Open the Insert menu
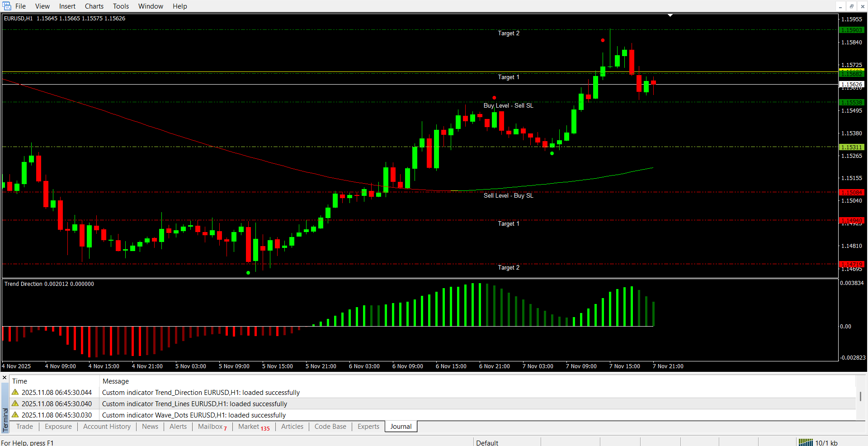 tap(67, 6)
